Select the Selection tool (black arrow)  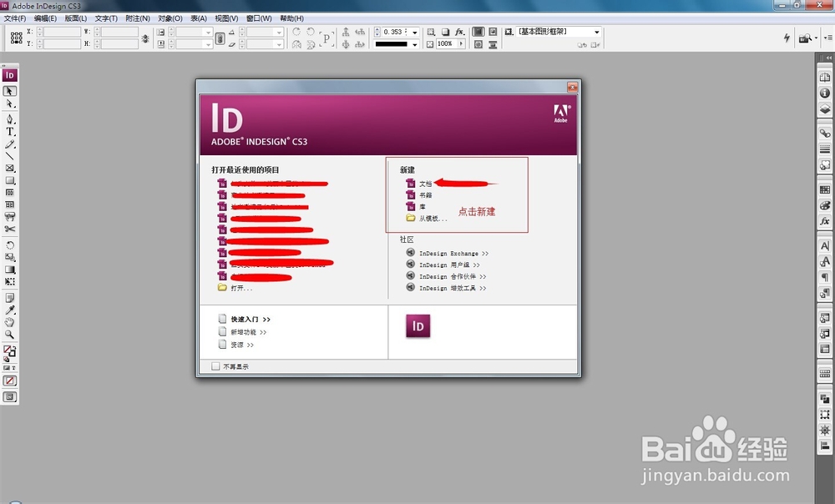tap(9, 91)
